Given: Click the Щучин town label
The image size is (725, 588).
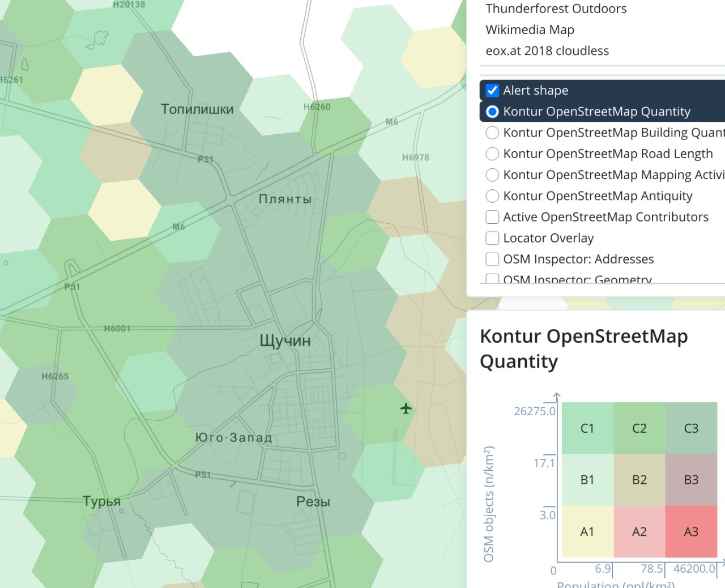Looking at the screenshot, I should pyautogui.click(x=285, y=341).
